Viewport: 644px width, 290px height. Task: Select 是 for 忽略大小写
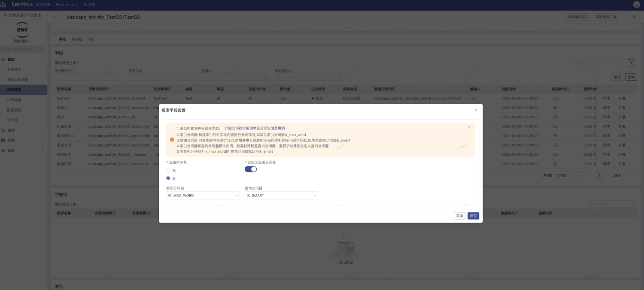click(169, 171)
